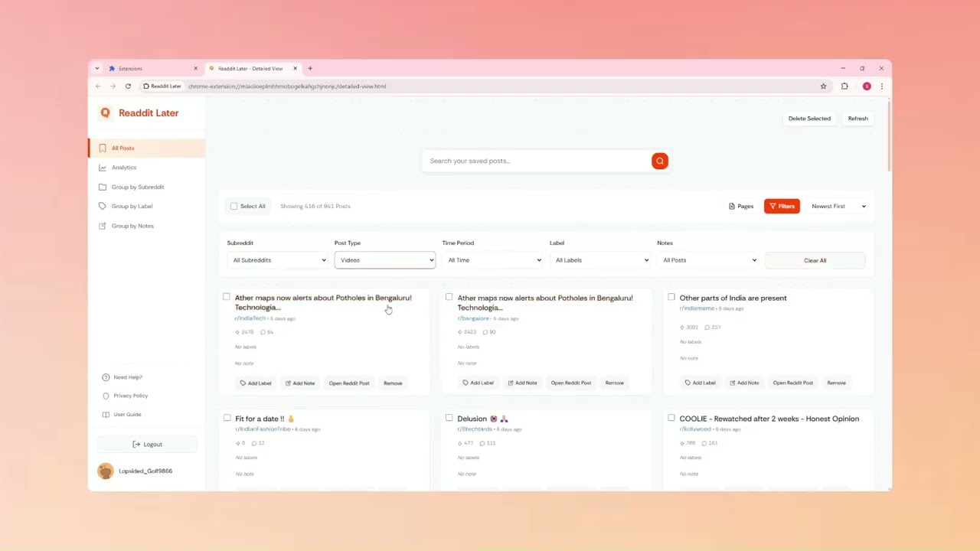Check the Fit for a date post
Screen dimensions: 980x551
pos(227,418)
